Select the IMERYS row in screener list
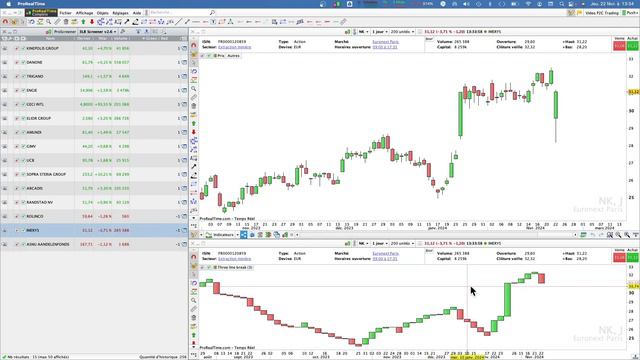The width and height of the screenshot is (640, 360). pyautogui.click(x=94, y=230)
